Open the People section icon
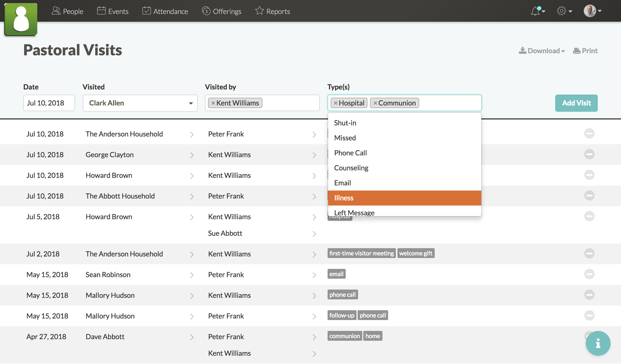The height and width of the screenshot is (364, 621). point(56,11)
